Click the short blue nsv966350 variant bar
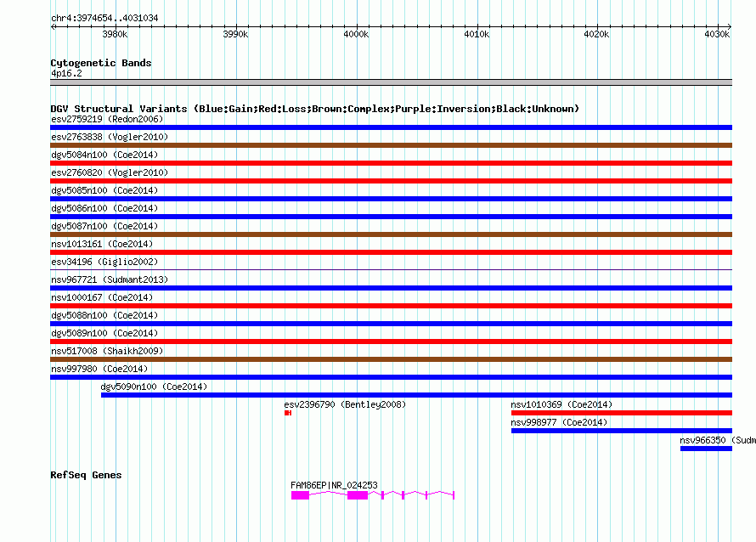The image size is (756, 542). [706, 449]
